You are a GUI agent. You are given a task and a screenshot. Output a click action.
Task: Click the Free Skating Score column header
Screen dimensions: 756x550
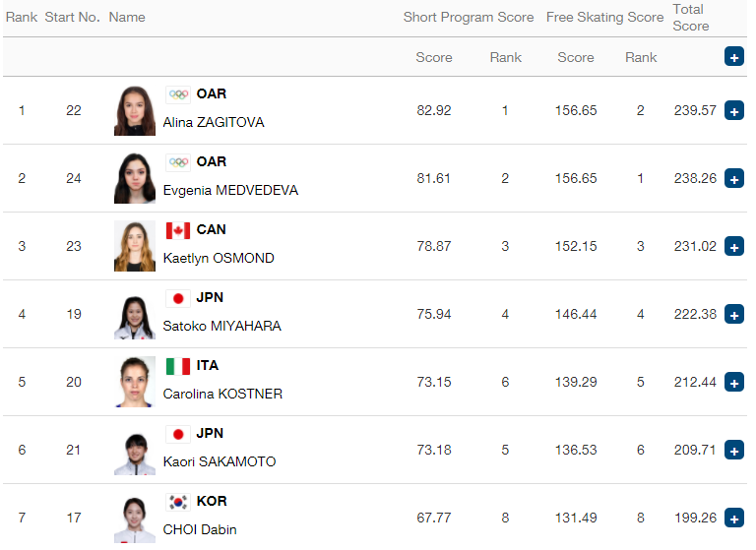[604, 17]
